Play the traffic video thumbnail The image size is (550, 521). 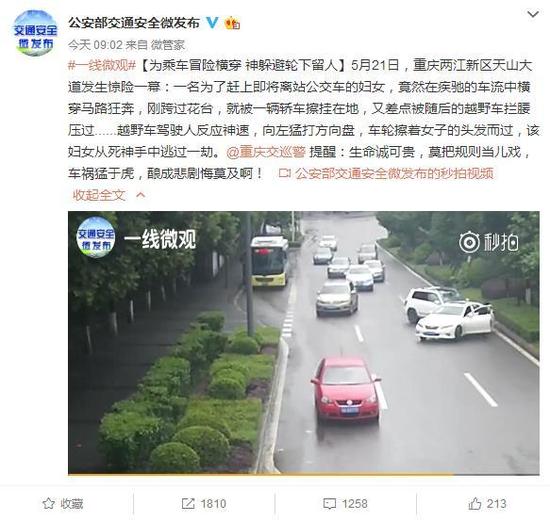click(303, 342)
